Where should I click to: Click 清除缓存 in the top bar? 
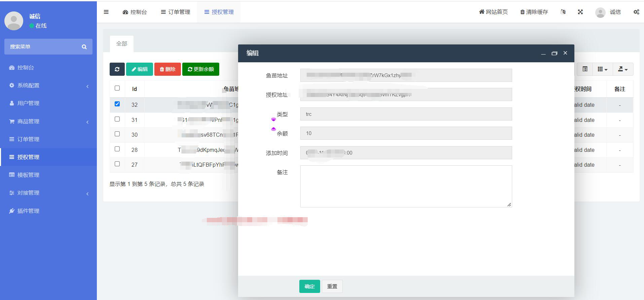point(534,12)
